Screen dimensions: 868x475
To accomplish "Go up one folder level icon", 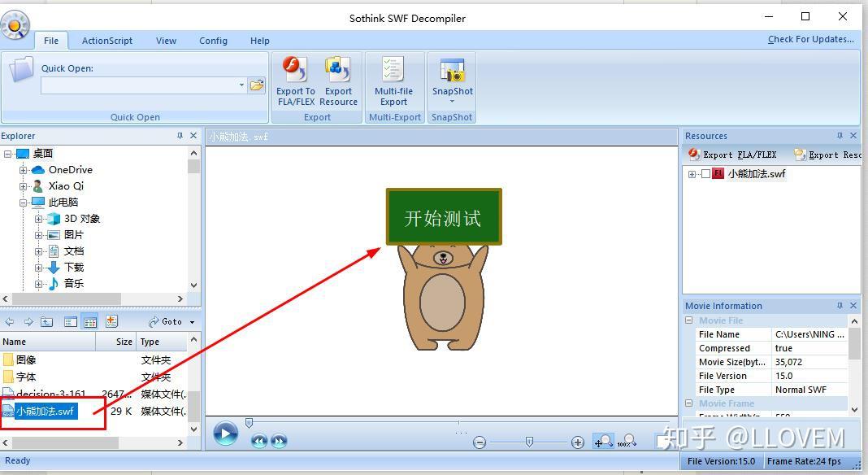I will pyautogui.click(x=47, y=321).
